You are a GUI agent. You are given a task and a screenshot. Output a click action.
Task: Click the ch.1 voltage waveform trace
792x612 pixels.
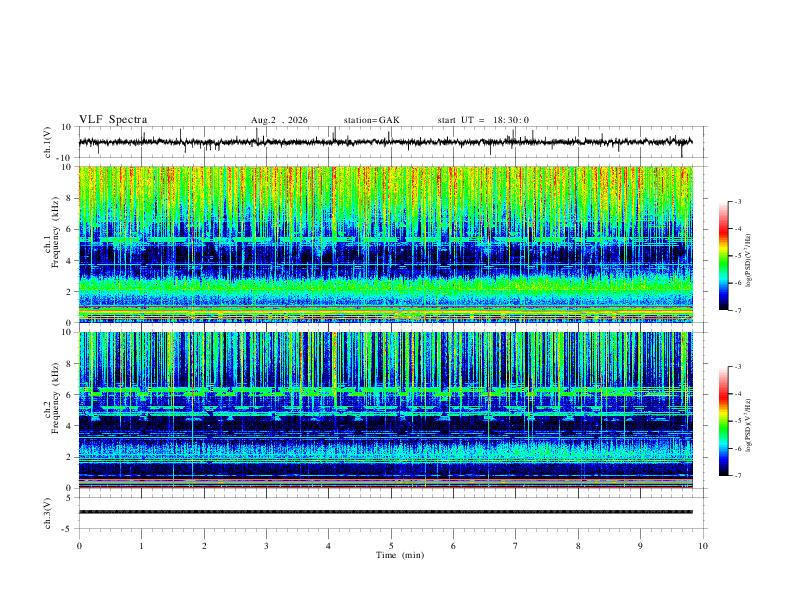[385, 142]
